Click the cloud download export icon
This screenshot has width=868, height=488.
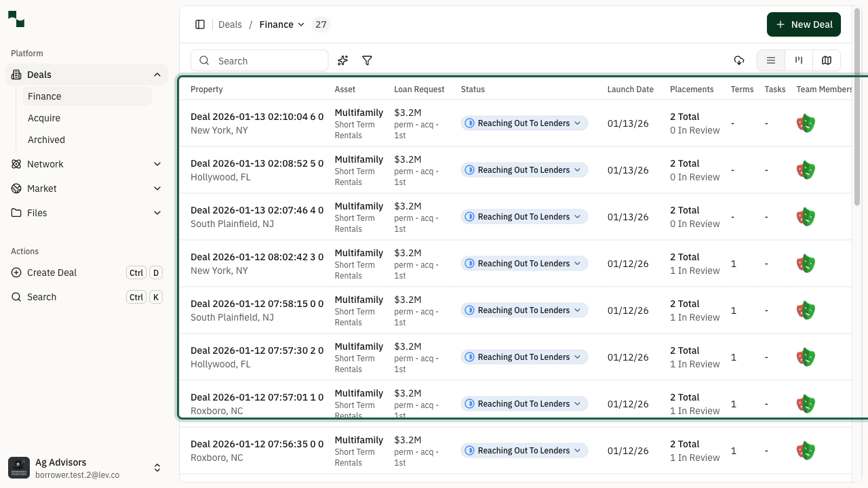(x=739, y=60)
